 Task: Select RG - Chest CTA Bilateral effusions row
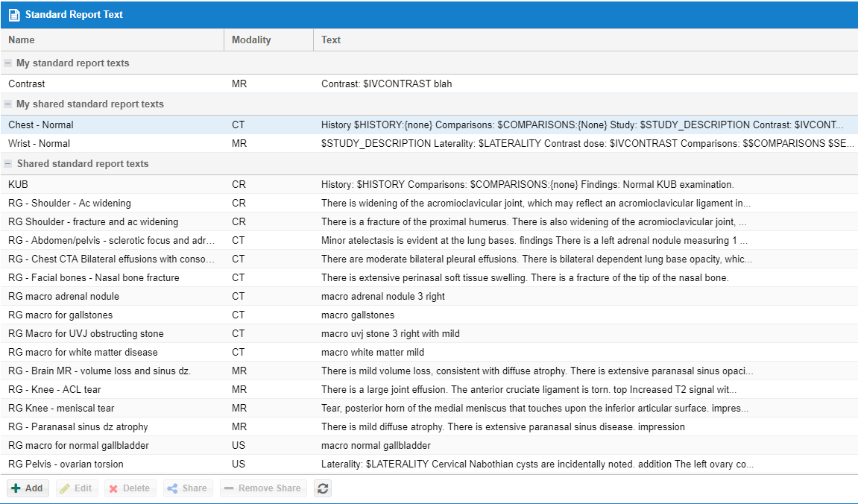pos(429,259)
